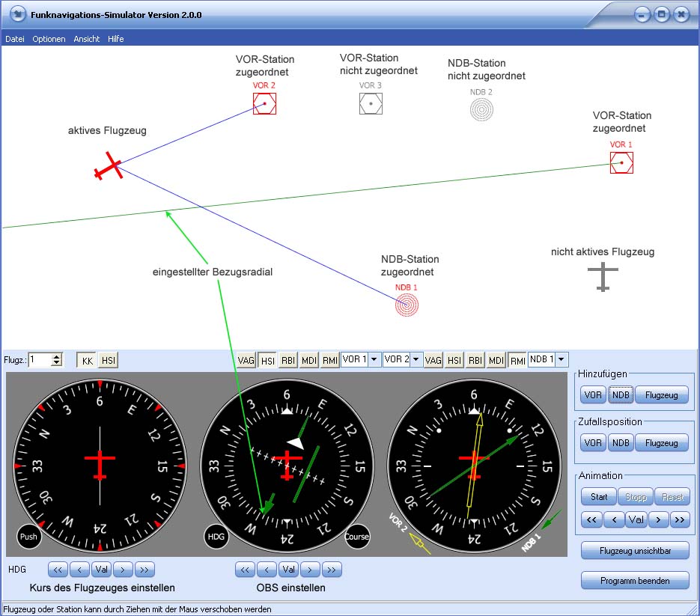Decrease the Flugz. number with down arrow
The image size is (700, 616).
click(56, 362)
